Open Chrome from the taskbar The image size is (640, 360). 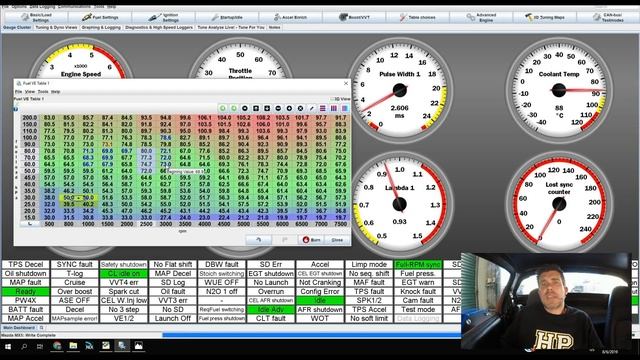57,346
